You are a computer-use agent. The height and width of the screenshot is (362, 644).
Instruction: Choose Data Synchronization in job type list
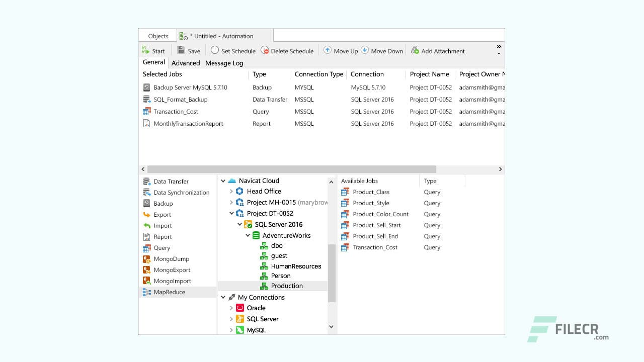tap(181, 193)
